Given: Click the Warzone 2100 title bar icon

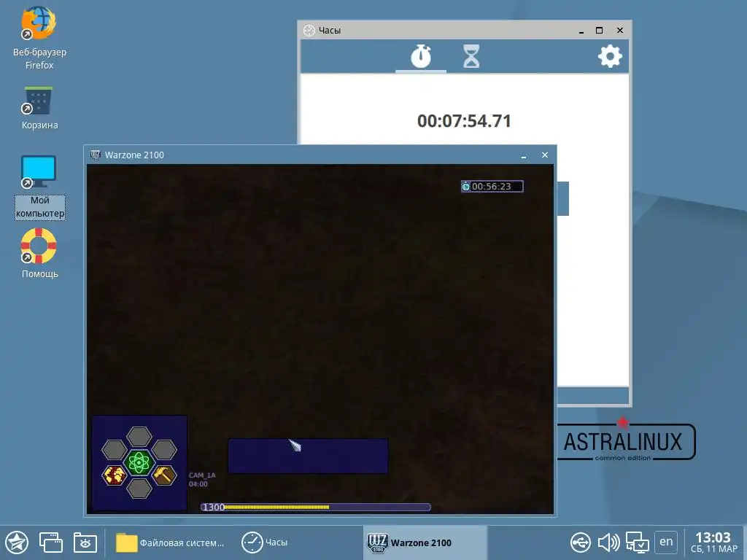Looking at the screenshot, I should pyautogui.click(x=96, y=155).
